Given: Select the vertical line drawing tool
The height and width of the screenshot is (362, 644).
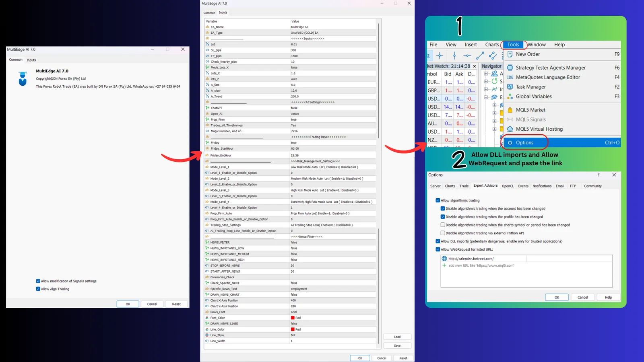Looking at the screenshot, I should coord(454,56).
